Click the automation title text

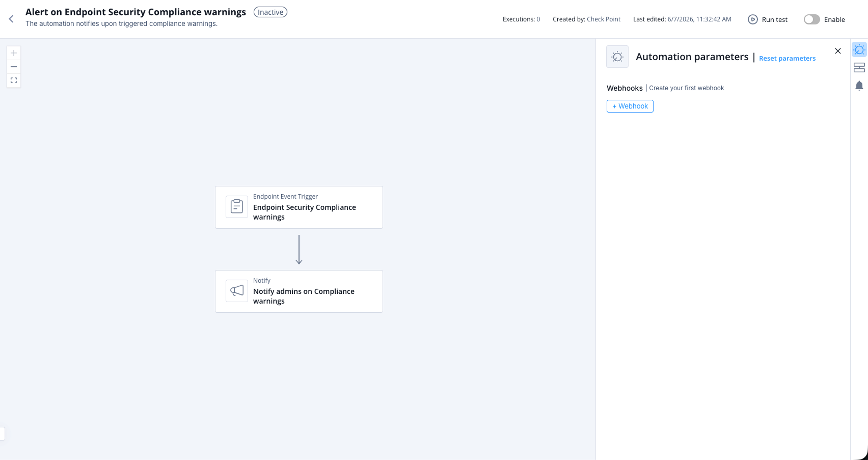(x=136, y=12)
